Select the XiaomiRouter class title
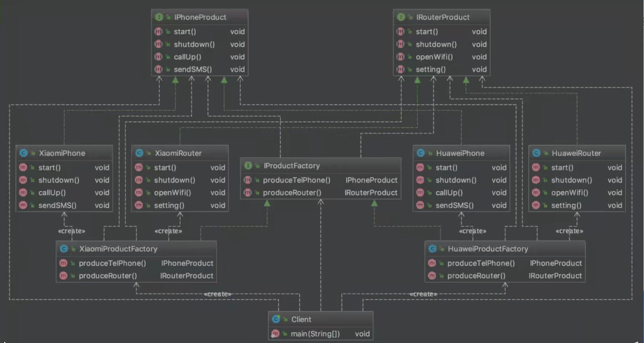644x343 pixels. coord(178,153)
